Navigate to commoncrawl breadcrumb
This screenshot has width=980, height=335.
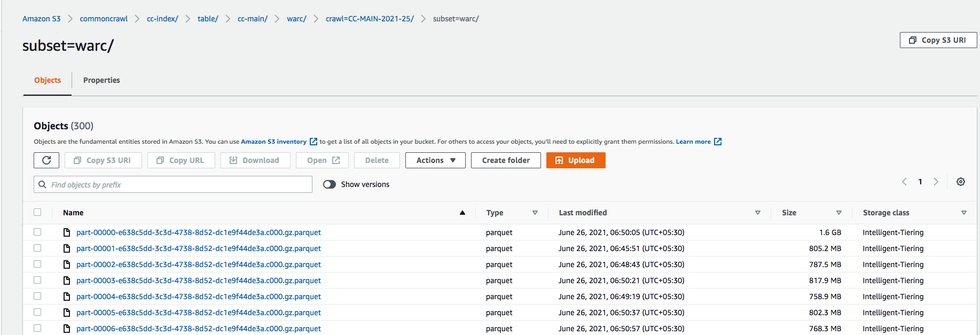(104, 19)
